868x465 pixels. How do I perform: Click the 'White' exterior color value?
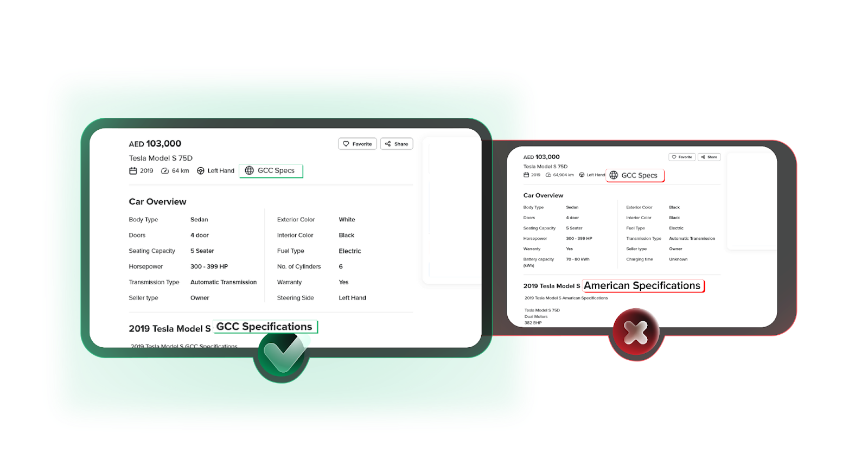[x=347, y=220]
